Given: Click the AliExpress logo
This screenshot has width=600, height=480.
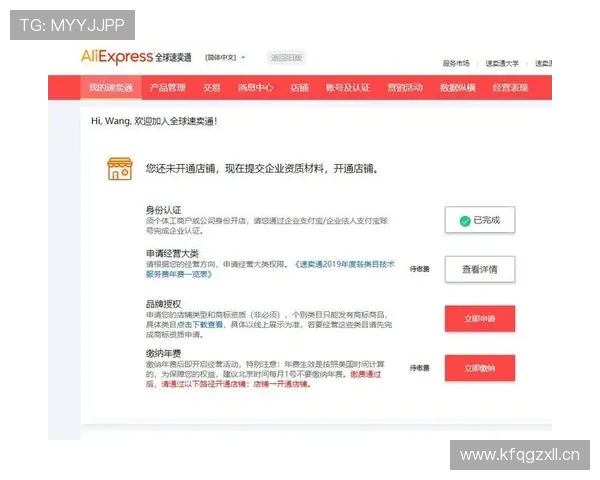Looking at the screenshot, I should coord(117,57).
